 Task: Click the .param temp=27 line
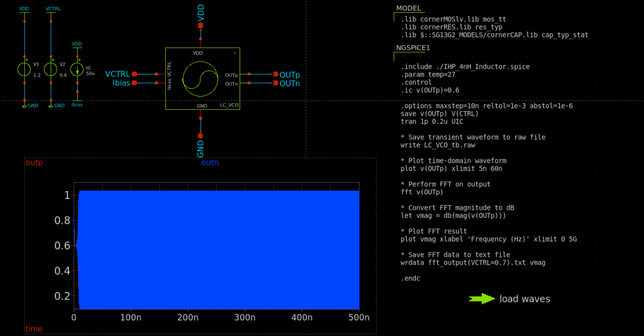pyautogui.click(x=428, y=74)
